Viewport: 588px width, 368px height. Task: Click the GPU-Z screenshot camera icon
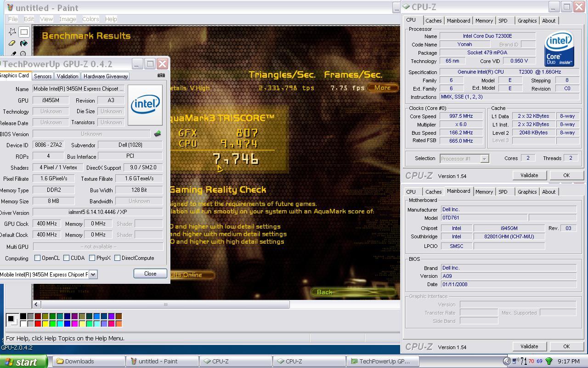(161, 75)
